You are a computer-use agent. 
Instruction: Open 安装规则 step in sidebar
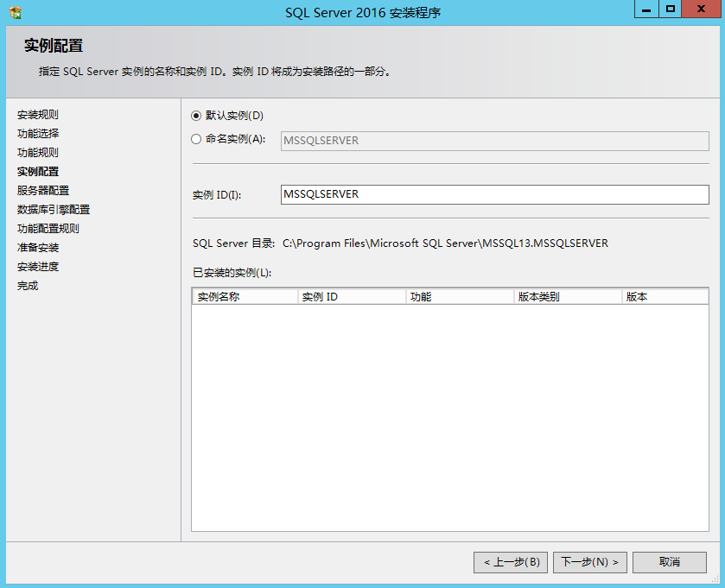tap(38, 115)
